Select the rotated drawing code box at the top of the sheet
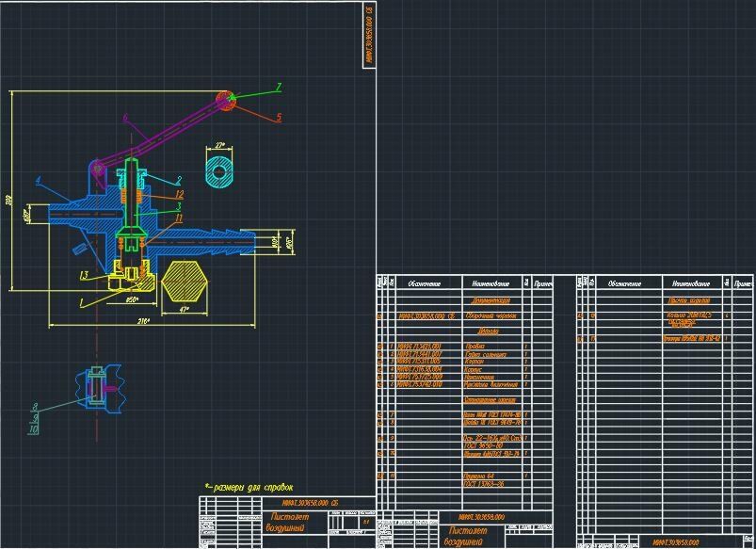 point(369,35)
